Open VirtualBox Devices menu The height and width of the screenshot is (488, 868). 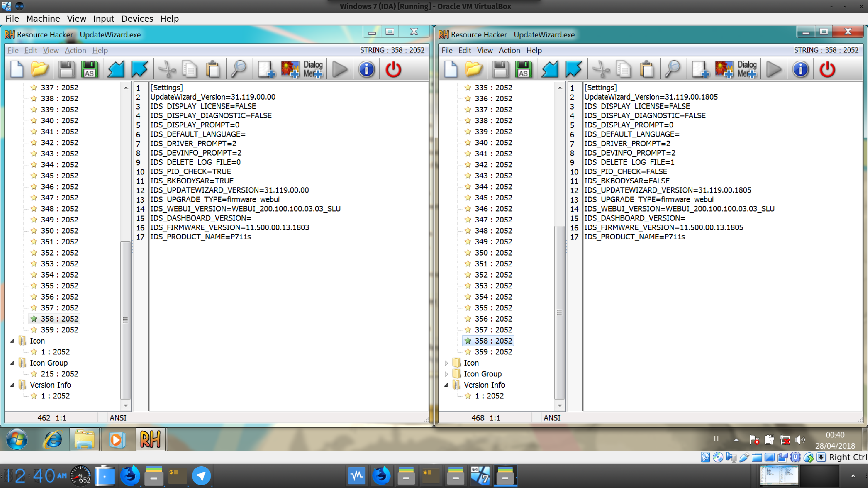coord(137,19)
